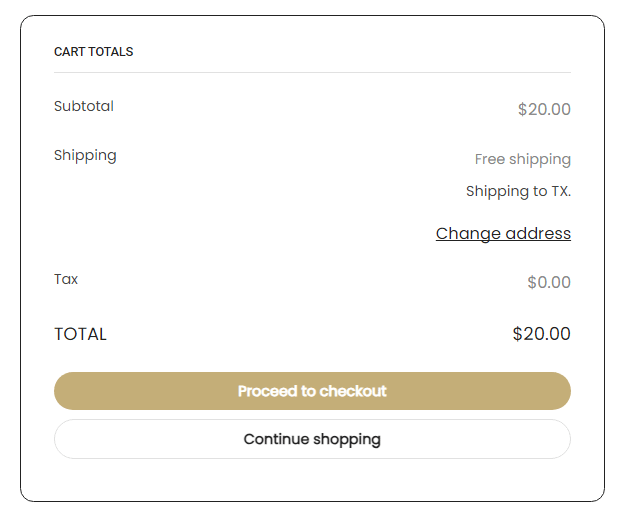Click the word 'checkout' on the gold button

click(350, 391)
